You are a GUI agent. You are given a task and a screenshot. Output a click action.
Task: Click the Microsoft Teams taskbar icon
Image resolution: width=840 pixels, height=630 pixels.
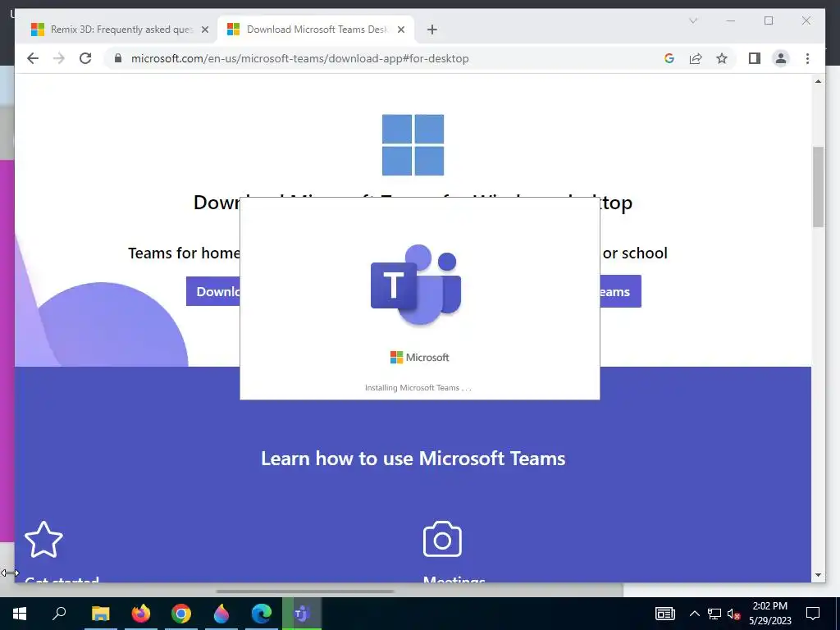click(302, 614)
